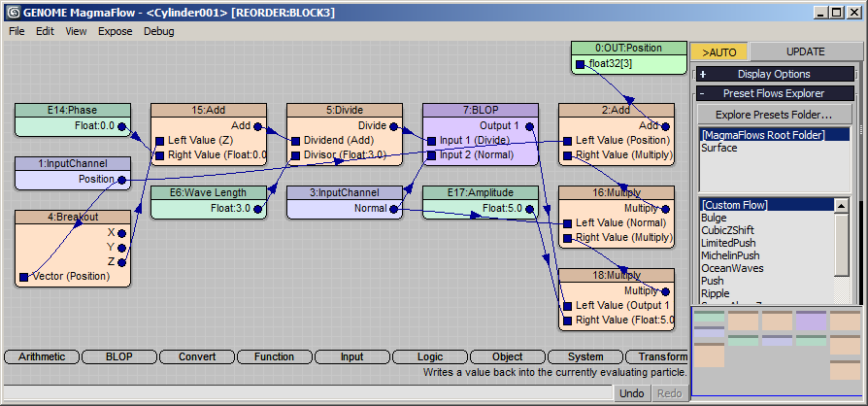Select the MichelinPush preset
Screen dimensions: 868x406
tap(730, 255)
